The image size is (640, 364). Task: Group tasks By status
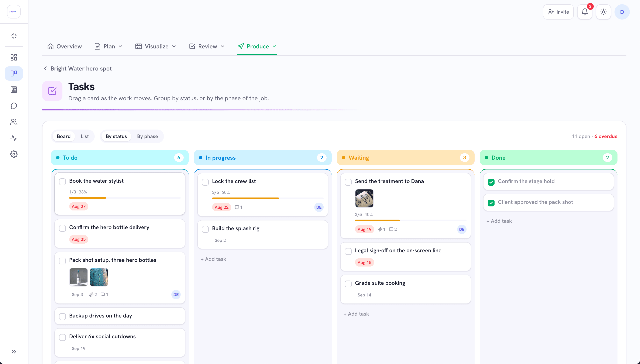116,137
